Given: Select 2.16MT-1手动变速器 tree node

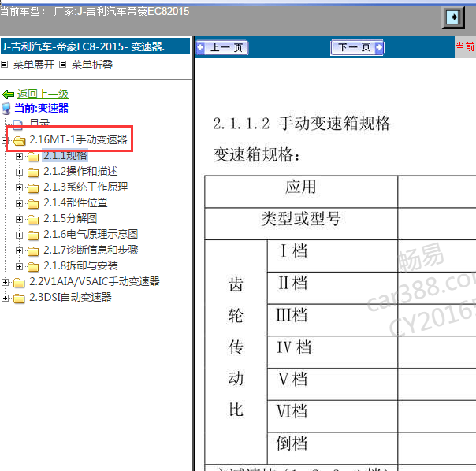Looking at the screenshot, I should pos(78,139).
